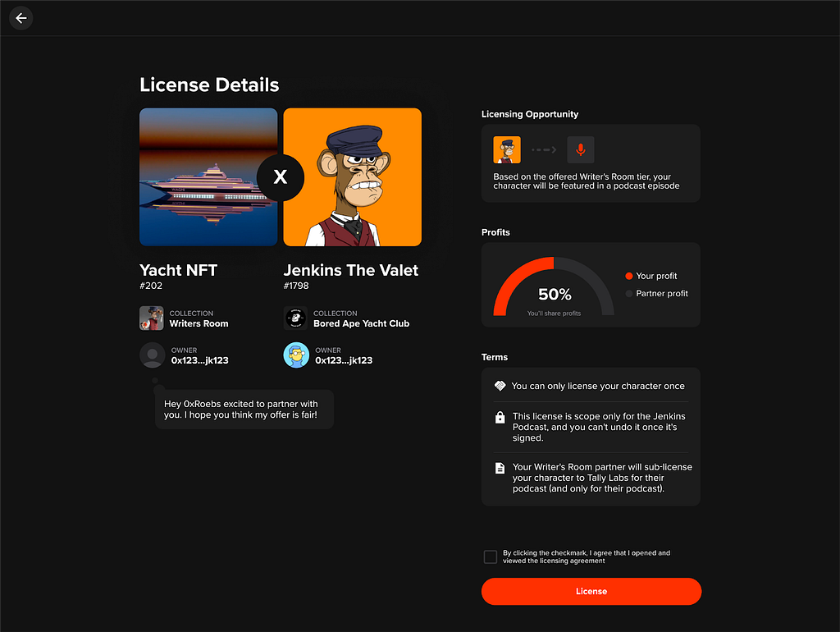This screenshot has height=632, width=840.
Task: Click the Writers Room collection name
Action: click(199, 323)
